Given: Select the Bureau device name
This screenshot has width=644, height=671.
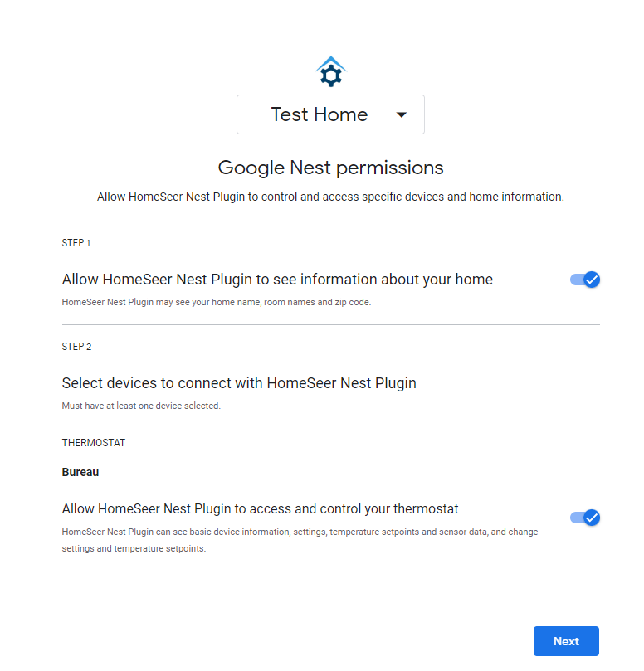Looking at the screenshot, I should (x=80, y=473).
